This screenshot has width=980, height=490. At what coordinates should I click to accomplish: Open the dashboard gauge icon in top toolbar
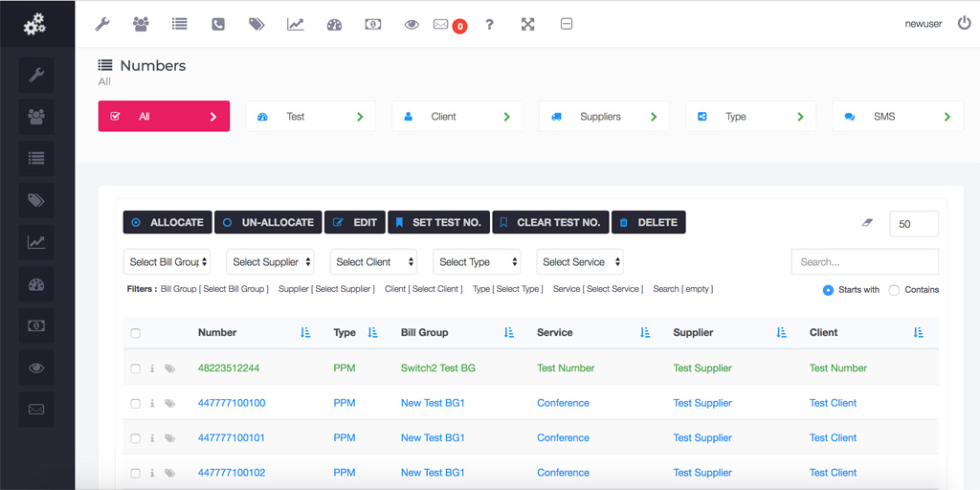(x=334, y=24)
